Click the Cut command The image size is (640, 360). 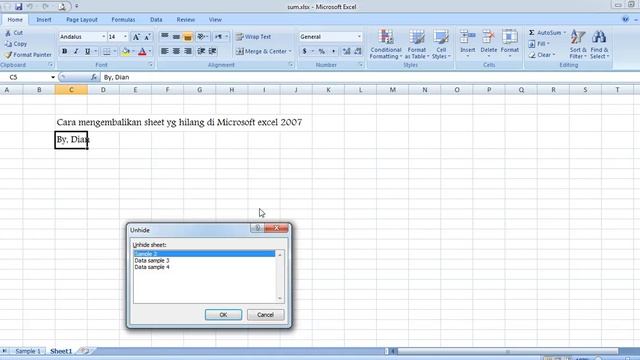pos(14,33)
